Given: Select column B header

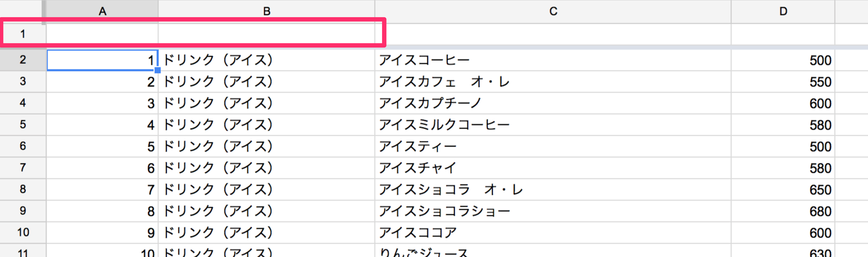Looking at the screenshot, I should tap(267, 11).
